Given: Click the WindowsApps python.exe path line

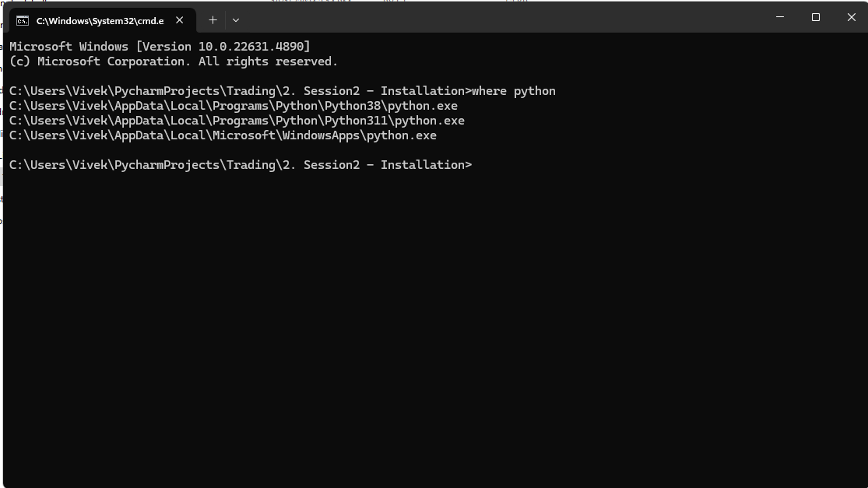Looking at the screenshot, I should tap(223, 135).
